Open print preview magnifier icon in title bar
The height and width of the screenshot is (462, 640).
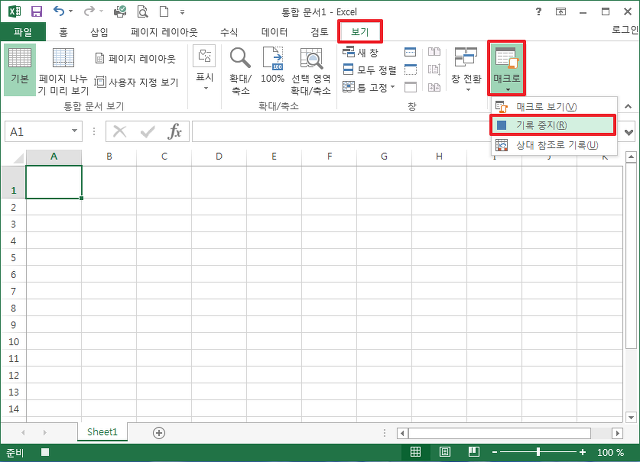pos(142,12)
